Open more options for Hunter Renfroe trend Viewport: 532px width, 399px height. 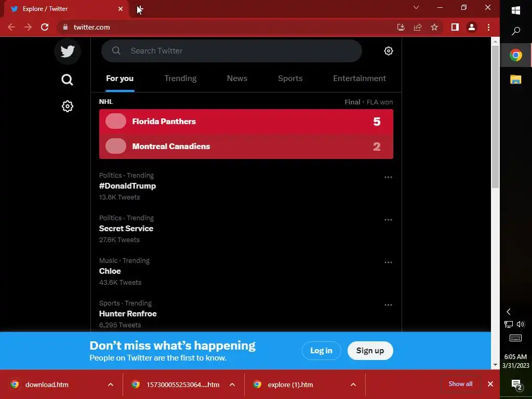pos(388,305)
